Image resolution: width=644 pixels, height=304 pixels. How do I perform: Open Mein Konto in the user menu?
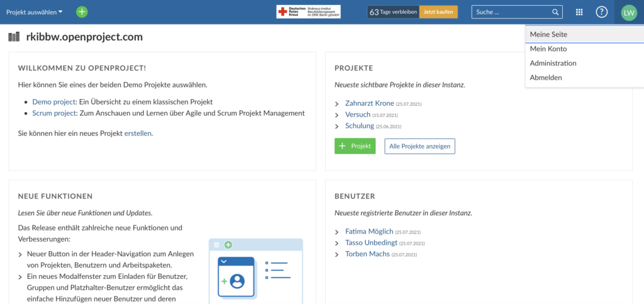click(x=584, y=49)
